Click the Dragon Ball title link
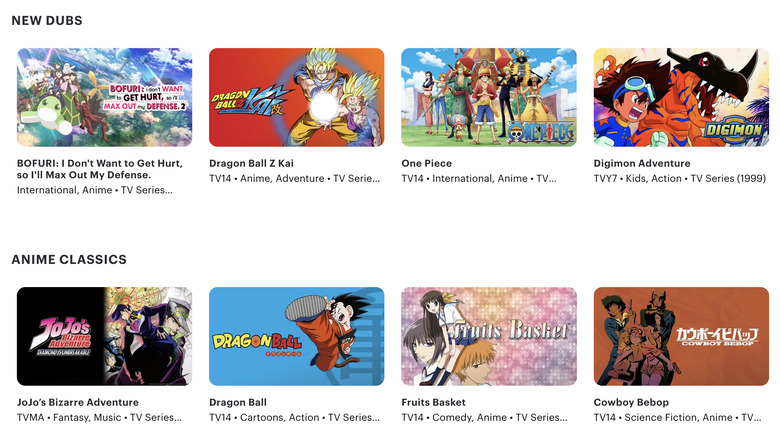Viewport: 780px width, 438px height. [x=238, y=402]
